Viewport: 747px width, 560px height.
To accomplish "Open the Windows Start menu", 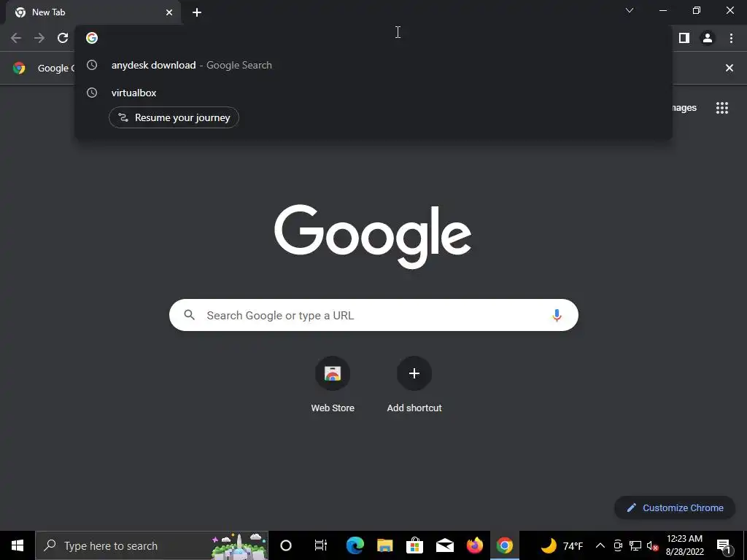I will [x=18, y=545].
